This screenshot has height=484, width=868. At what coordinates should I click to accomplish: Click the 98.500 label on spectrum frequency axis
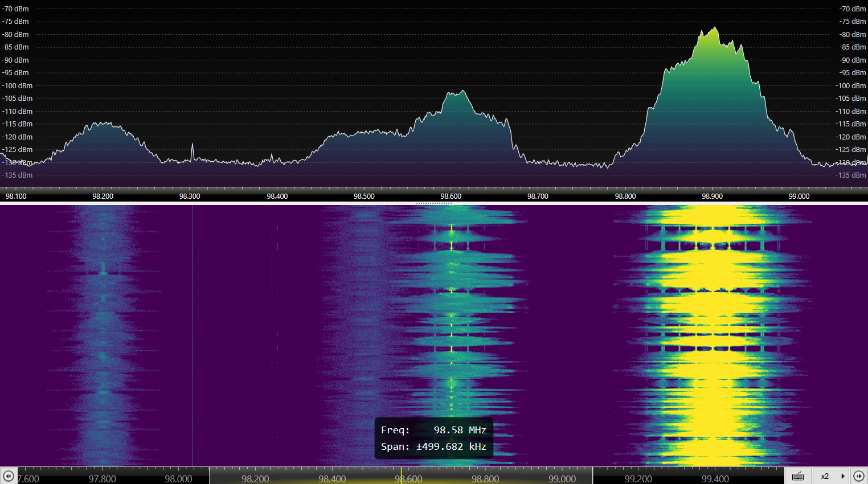coord(364,196)
